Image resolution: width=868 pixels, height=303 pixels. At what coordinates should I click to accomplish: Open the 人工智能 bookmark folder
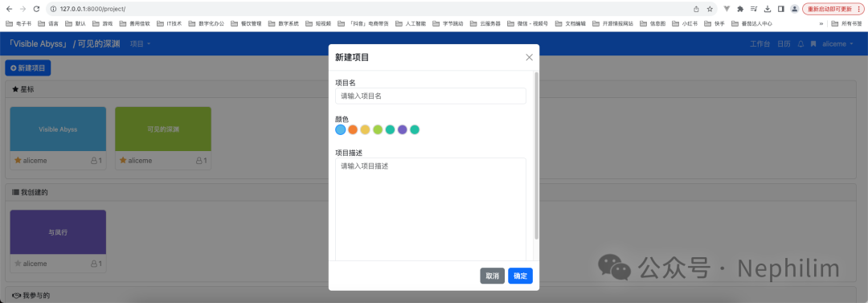(411, 24)
